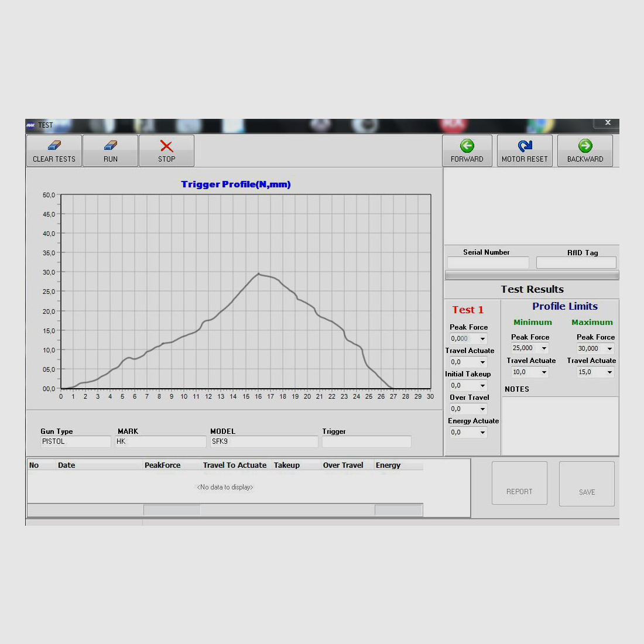Image resolution: width=644 pixels, height=644 pixels.
Task: Open the Energy Actuate dropdown
Action: pos(483,433)
